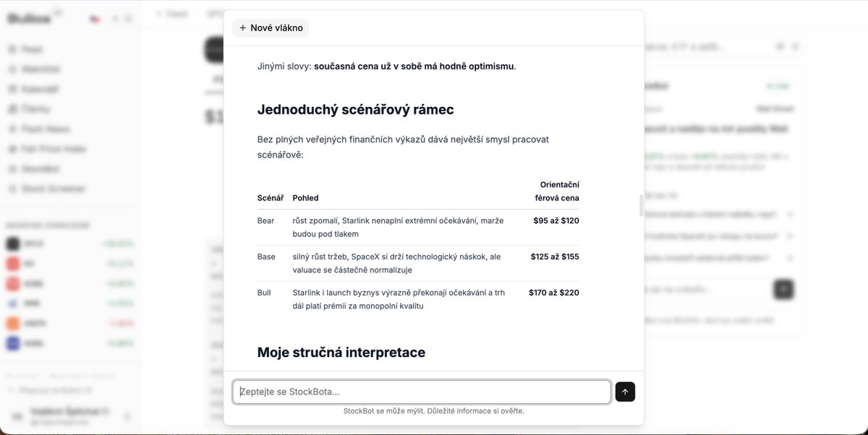Click the Base row description about SpaceX
868x435 pixels.
coord(396,263)
